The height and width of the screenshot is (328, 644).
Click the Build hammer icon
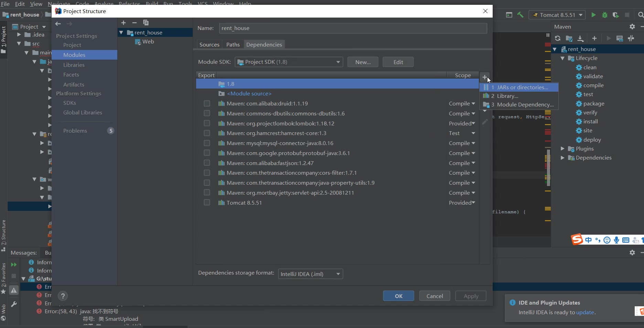(520, 15)
